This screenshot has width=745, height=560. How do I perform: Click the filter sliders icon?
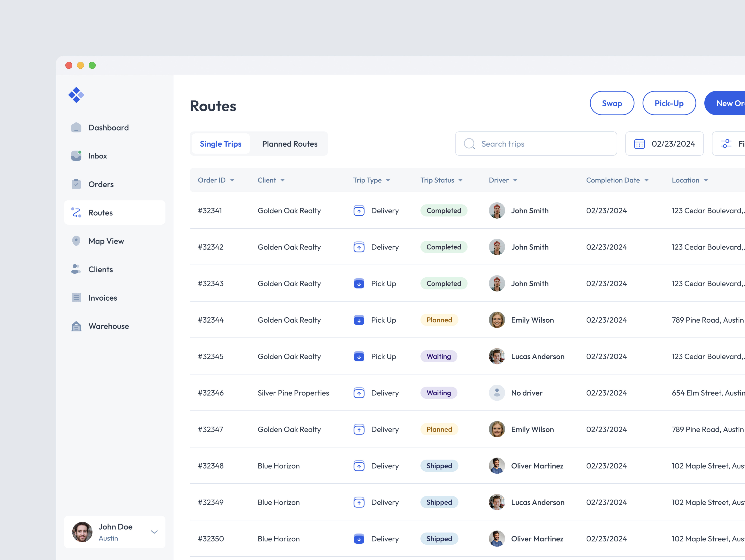click(x=726, y=144)
